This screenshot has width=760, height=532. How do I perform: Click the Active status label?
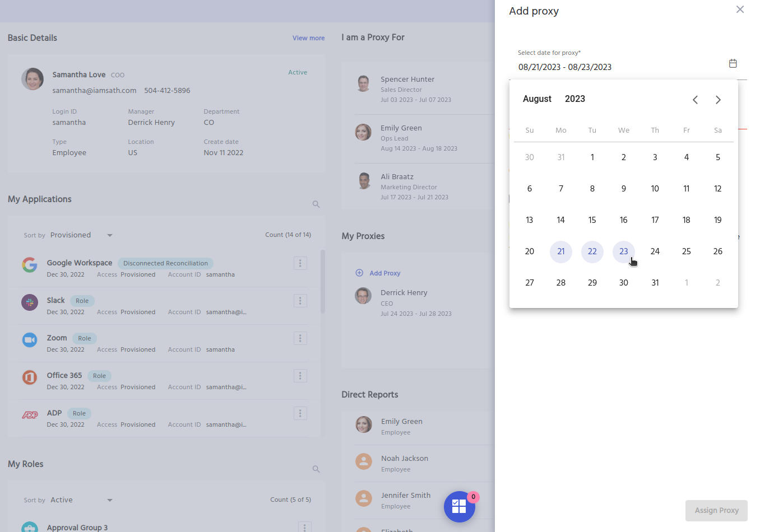tap(298, 72)
